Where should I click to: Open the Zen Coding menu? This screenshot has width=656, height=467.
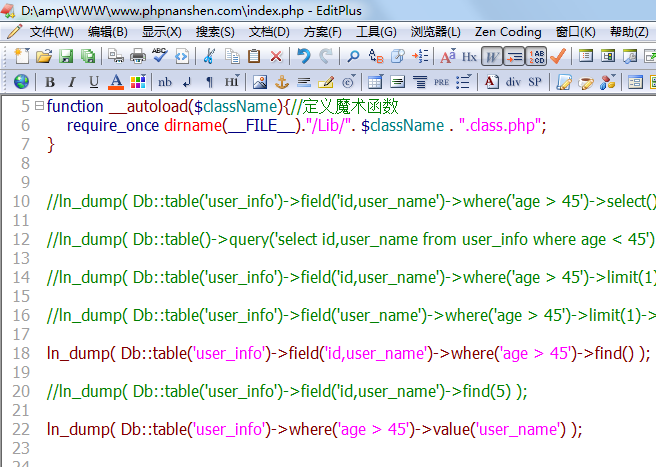(508, 32)
